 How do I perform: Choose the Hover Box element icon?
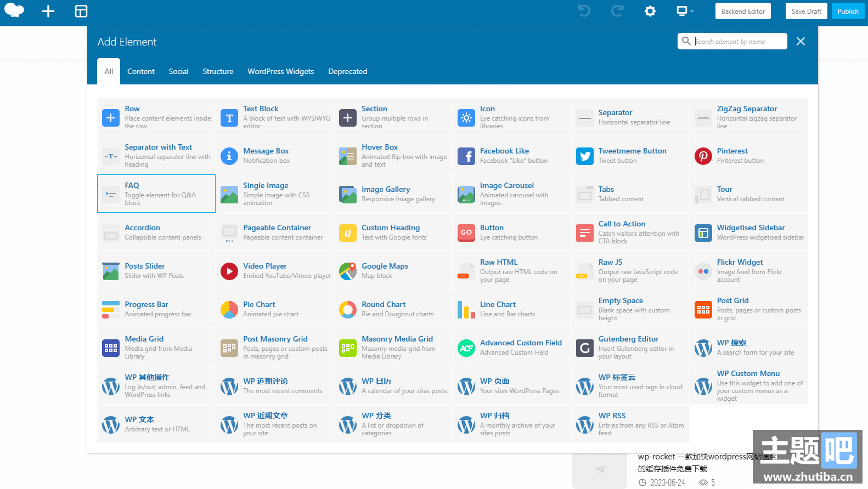(348, 156)
